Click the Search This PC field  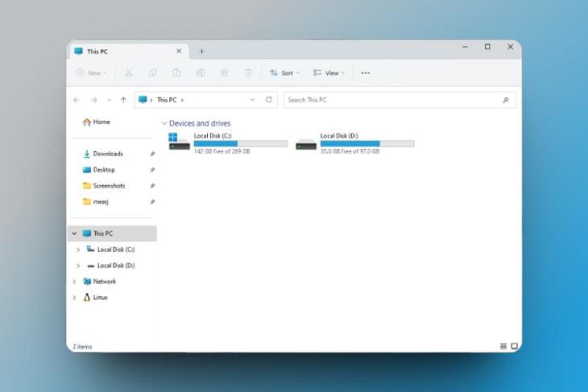click(x=400, y=100)
